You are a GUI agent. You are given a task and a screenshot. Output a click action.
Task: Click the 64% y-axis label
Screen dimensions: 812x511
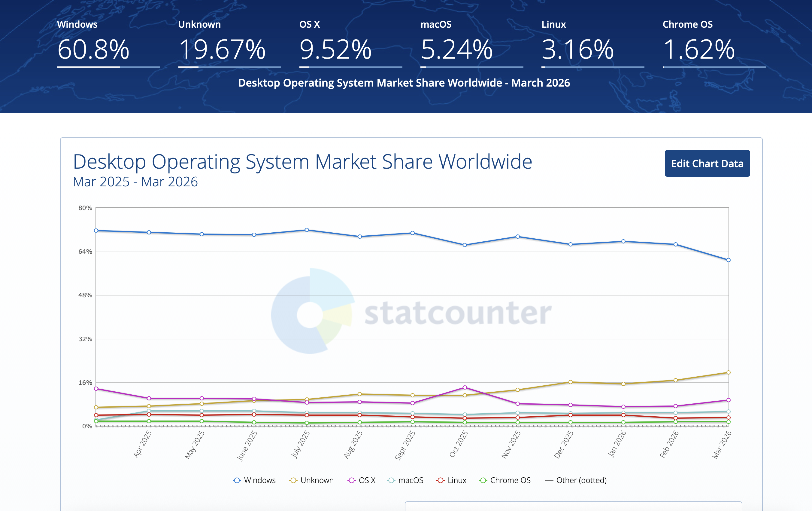85,252
